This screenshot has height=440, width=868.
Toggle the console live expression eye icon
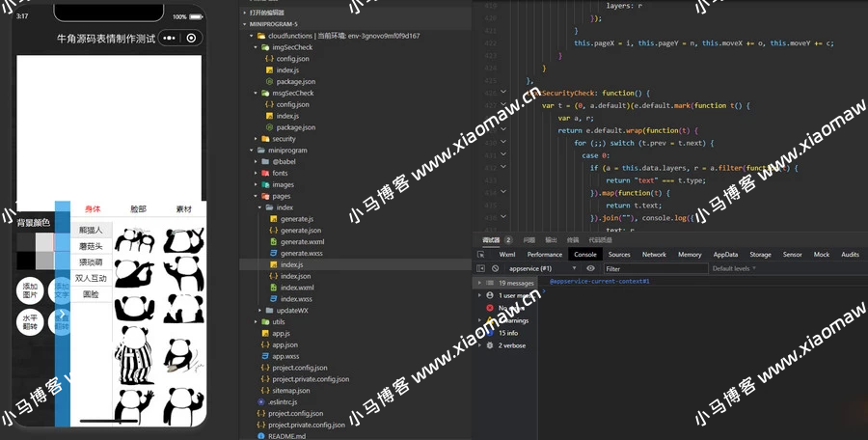[x=590, y=268]
